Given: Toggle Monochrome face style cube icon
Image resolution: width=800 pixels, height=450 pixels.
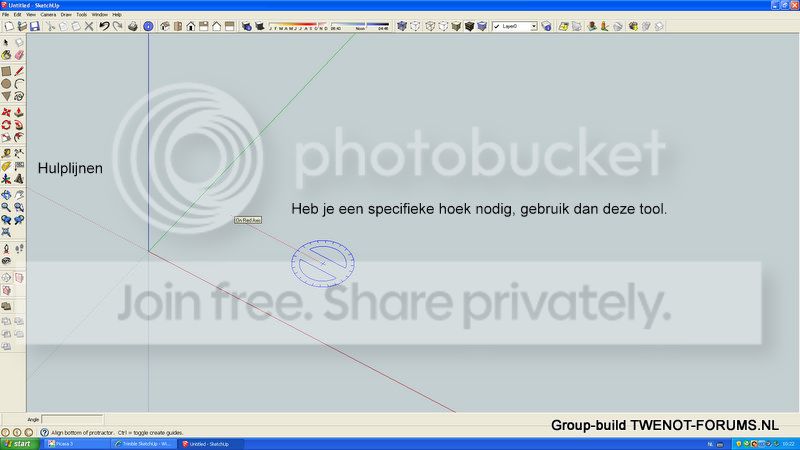Looking at the screenshot, I should tap(482, 26).
